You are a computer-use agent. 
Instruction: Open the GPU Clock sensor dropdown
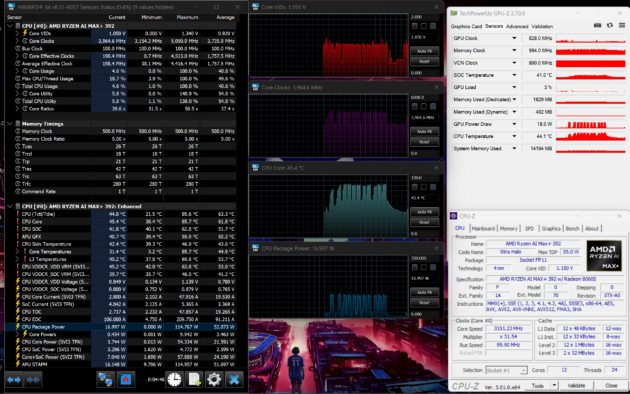[x=514, y=38]
